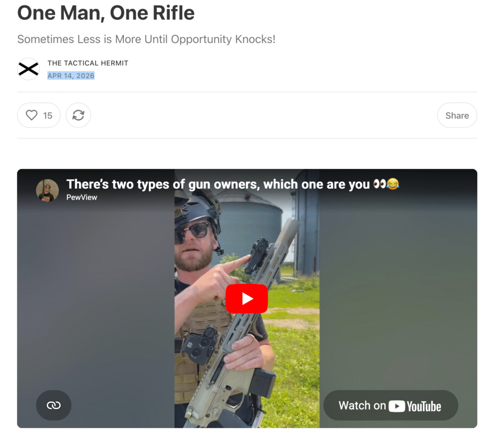Open PewView channel avatar on video
495x448 pixels.
tap(47, 190)
